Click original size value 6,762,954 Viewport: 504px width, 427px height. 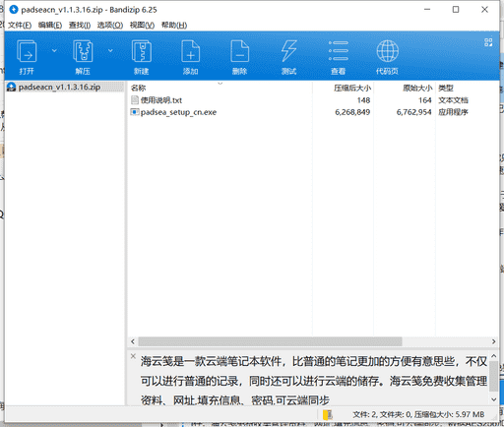(x=413, y=112)
